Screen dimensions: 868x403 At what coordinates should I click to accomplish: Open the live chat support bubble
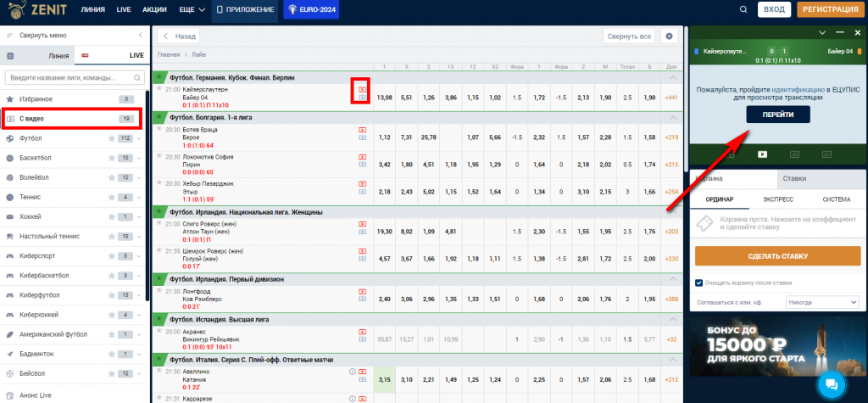point(832,384)
